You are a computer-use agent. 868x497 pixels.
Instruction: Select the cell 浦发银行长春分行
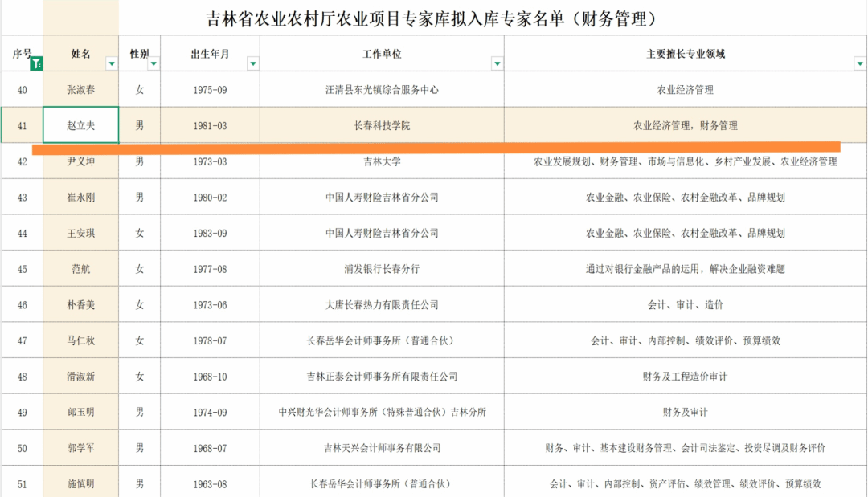coord(382,269)
